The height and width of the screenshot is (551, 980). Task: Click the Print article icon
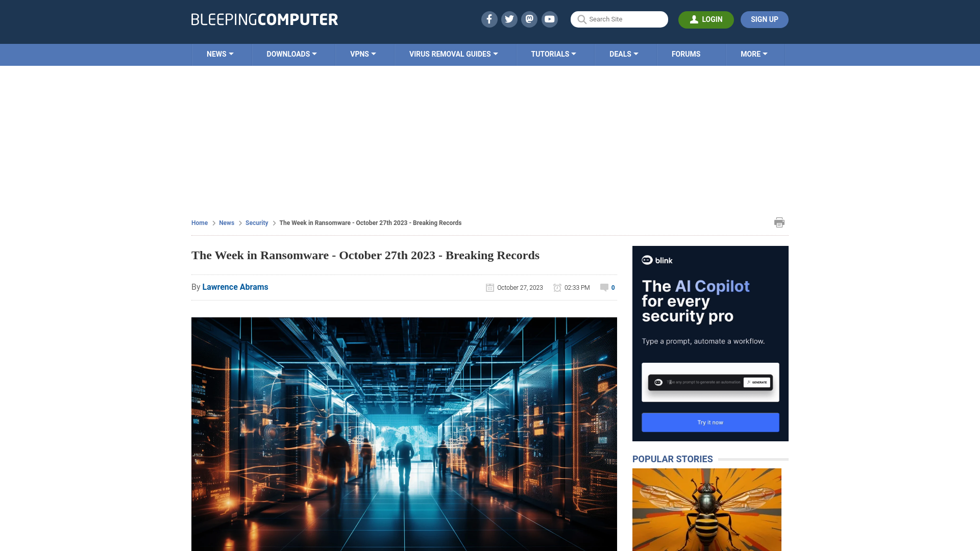(779, 222)
